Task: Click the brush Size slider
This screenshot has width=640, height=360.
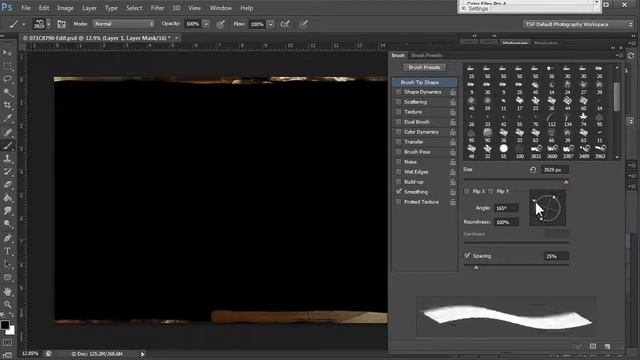Action: (x=516, y=180)
